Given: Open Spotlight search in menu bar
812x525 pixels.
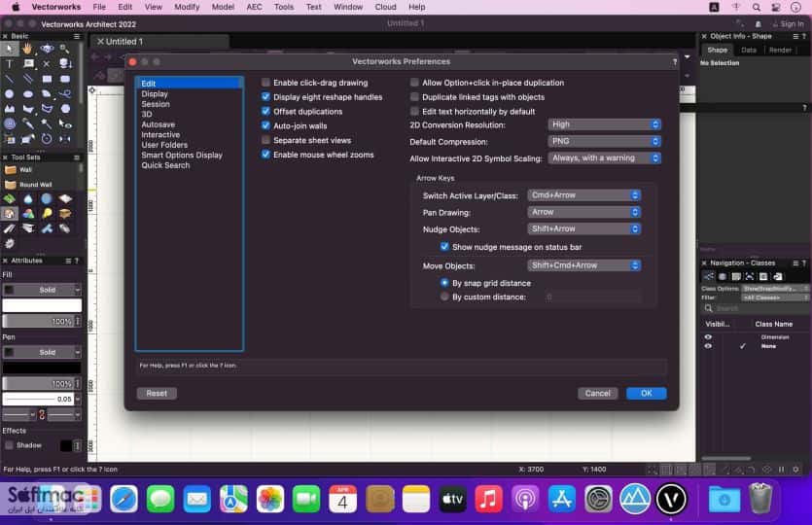Looking at the screenshot, I should [756, 7].
